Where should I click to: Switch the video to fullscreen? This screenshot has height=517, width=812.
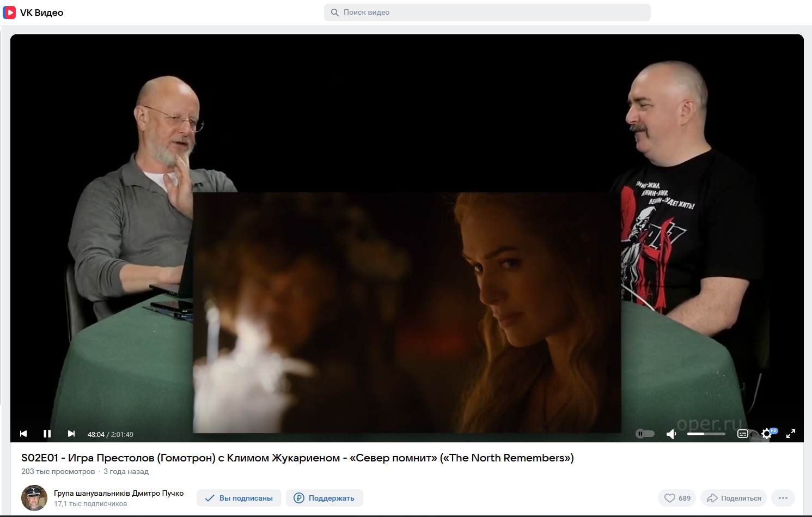(791, 434)
